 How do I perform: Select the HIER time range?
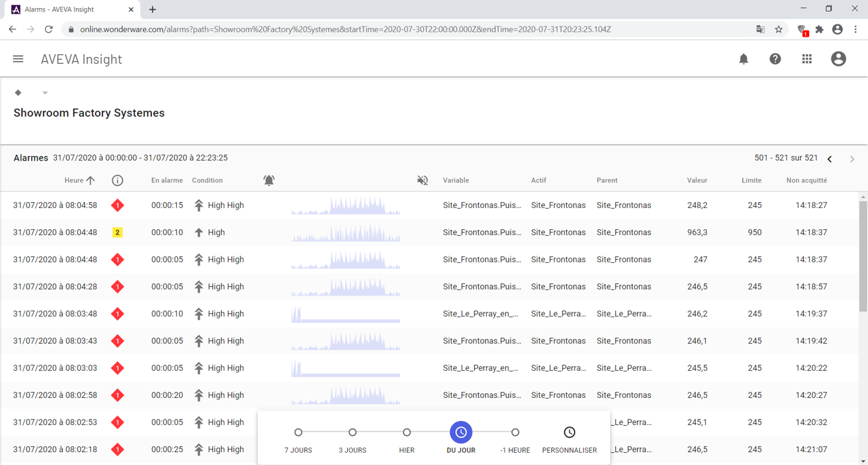tap(407, 432)
